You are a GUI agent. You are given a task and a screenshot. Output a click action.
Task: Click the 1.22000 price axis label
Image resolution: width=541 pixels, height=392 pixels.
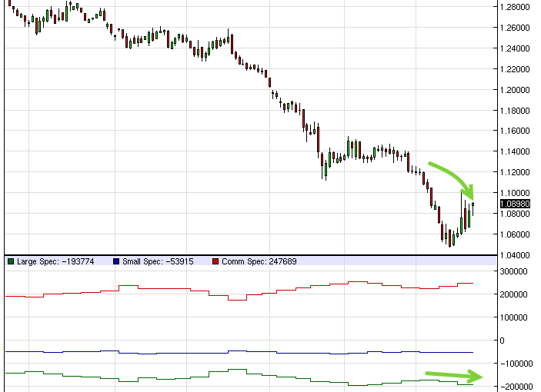pyautogui.click(x=515, y=69)
